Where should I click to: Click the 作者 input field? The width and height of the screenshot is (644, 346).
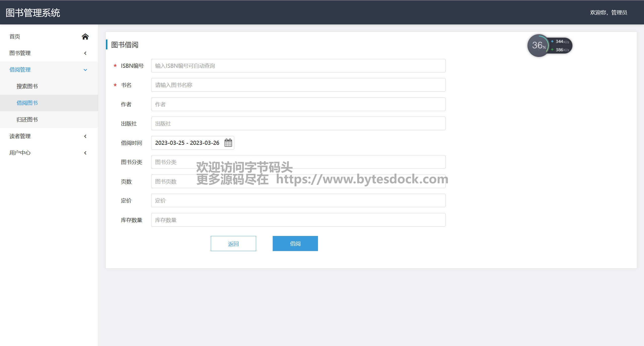pos(298,104)
